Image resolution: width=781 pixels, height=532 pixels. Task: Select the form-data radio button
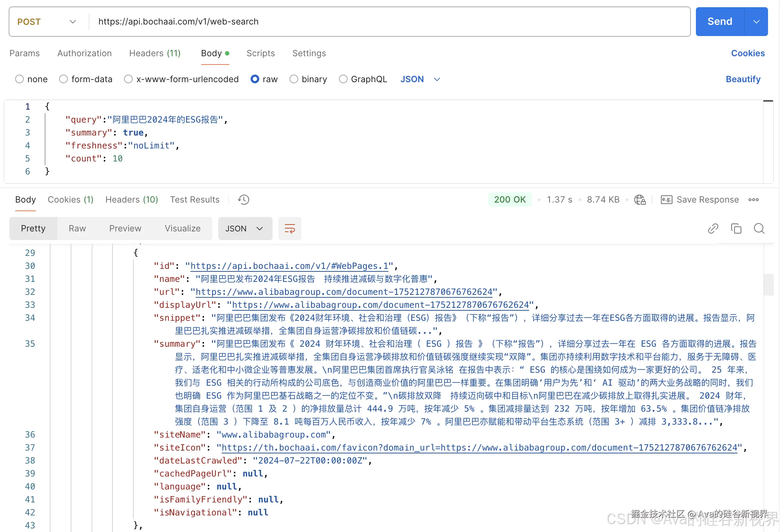click(x=63, y=79)
